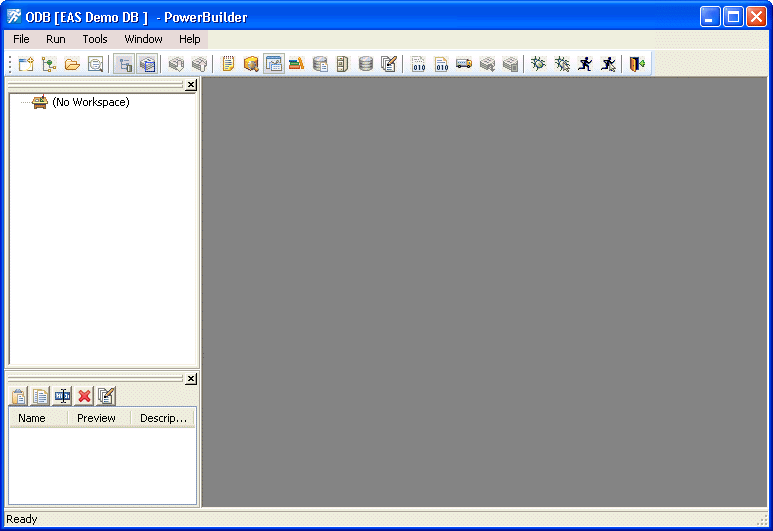Click the window resize grip corner

pyautogui.click(x=763, y=520)
